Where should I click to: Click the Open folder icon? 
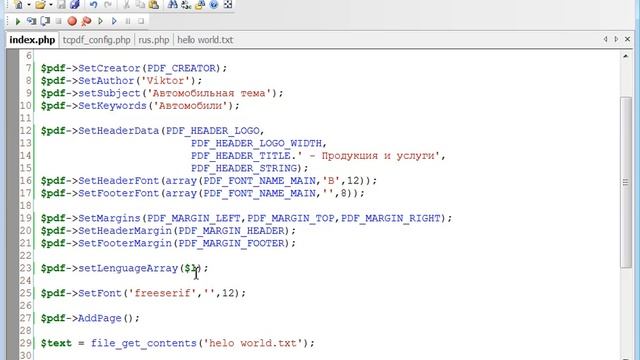(x=40, y=5)
